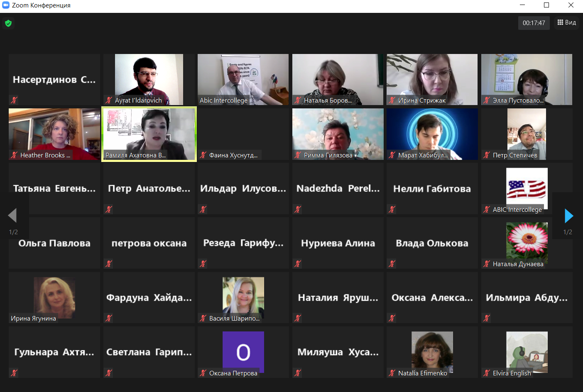Viewport: 583px width, 392px height.
Task: Click the muted mic icon on Ayrat I'ldarovich
Action: (x=109, y=100)
